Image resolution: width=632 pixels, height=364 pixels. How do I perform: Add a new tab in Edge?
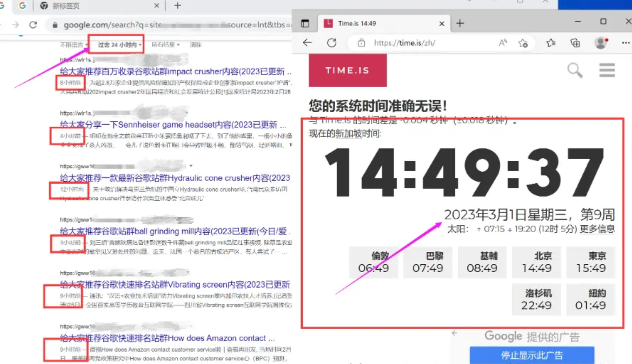tap(460, 23)
